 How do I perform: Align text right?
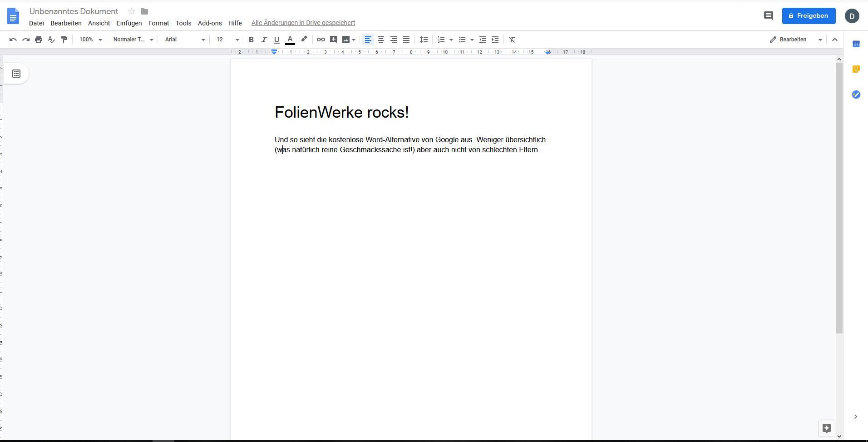(x=394, y=40)
